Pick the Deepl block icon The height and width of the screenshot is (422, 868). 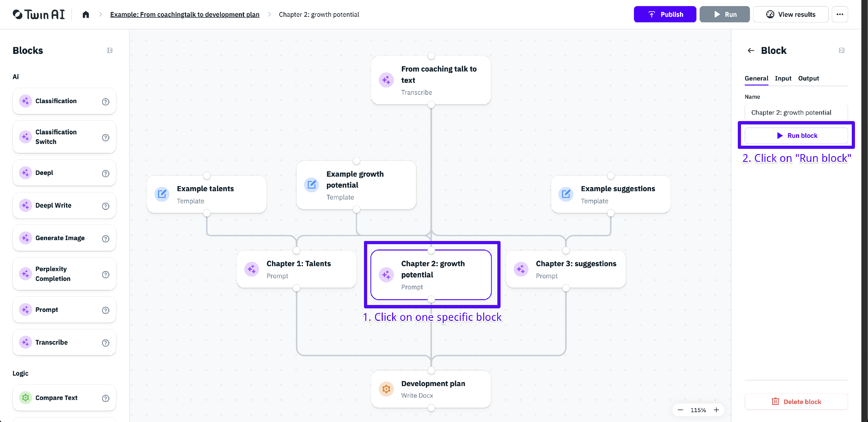(x=25, y=173)
